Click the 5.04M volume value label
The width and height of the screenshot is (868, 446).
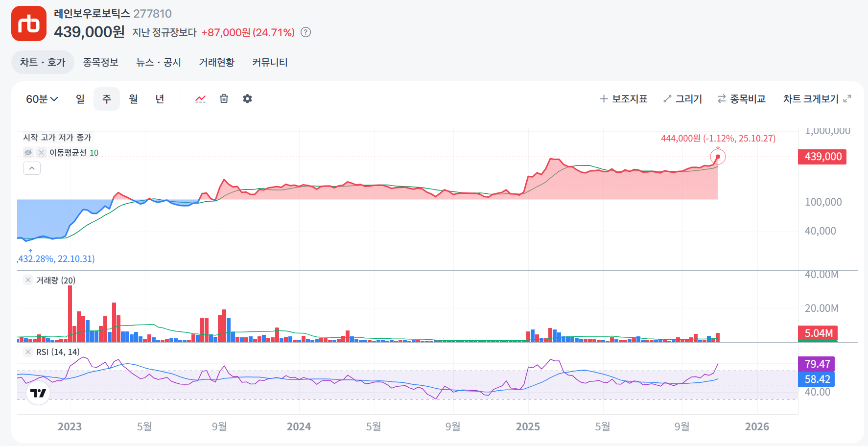coord(818,333)
